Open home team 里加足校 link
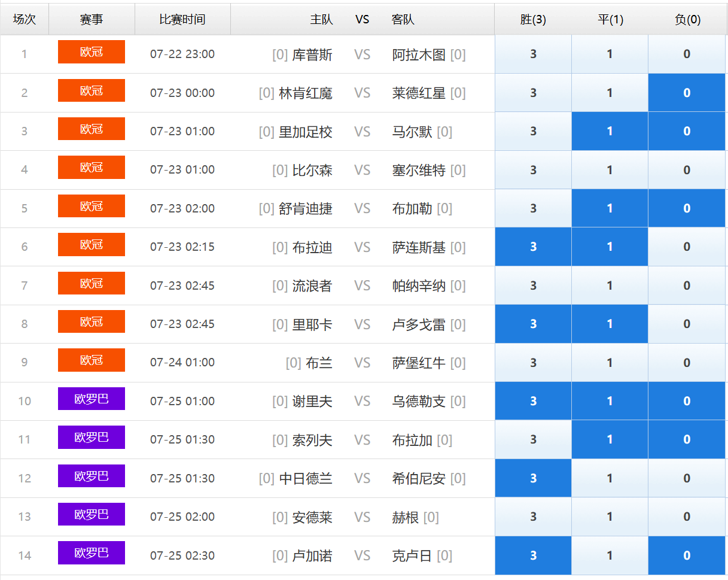Image resolution: width=728 pixels, height=580 pixels. coord(306,132)
